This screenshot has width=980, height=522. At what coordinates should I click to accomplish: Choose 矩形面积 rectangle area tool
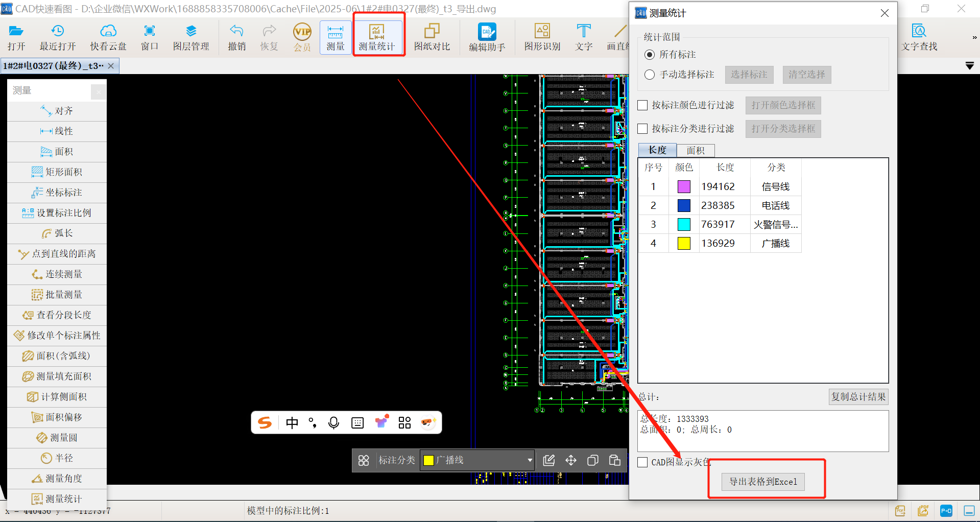[57, 172]
